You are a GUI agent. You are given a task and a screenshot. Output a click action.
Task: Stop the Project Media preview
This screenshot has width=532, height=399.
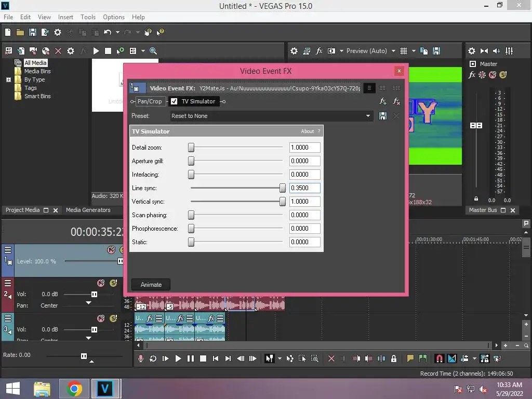[108, 51]
